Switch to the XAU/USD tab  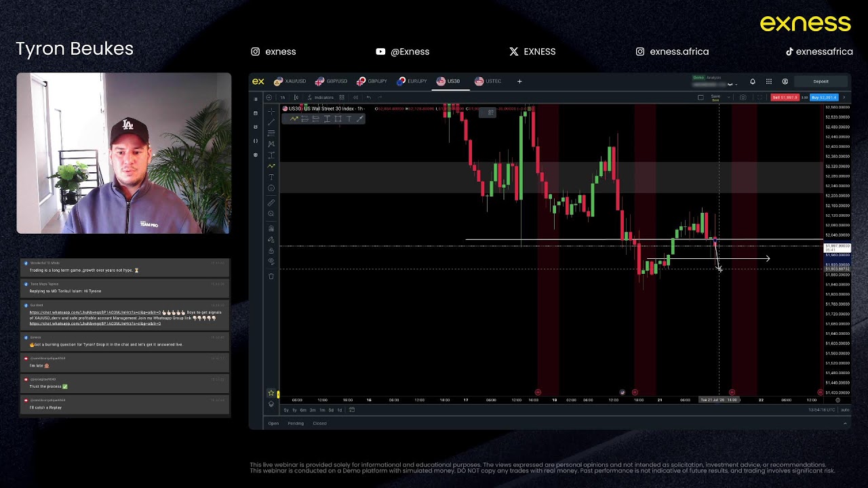coord(290,81)
